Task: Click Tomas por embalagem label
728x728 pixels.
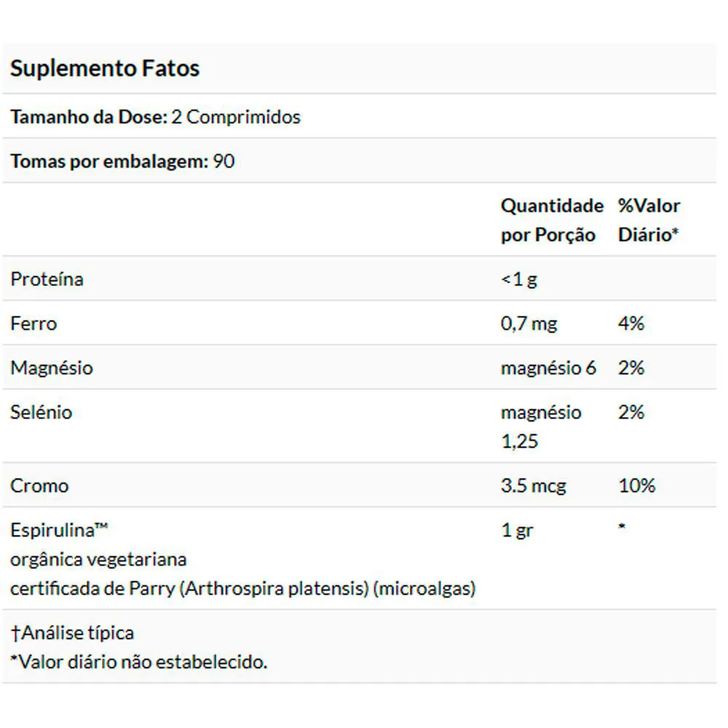Action: (x=110, y=162)
